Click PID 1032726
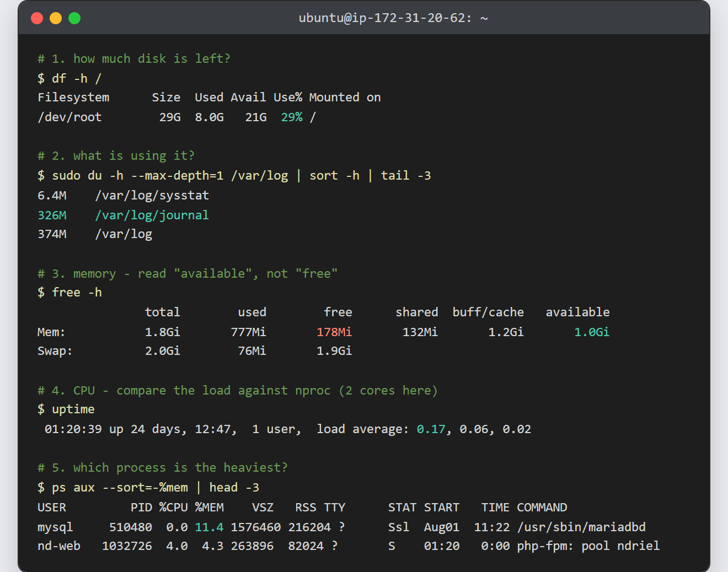Screen dimensions: 728x572 [127, 546]
